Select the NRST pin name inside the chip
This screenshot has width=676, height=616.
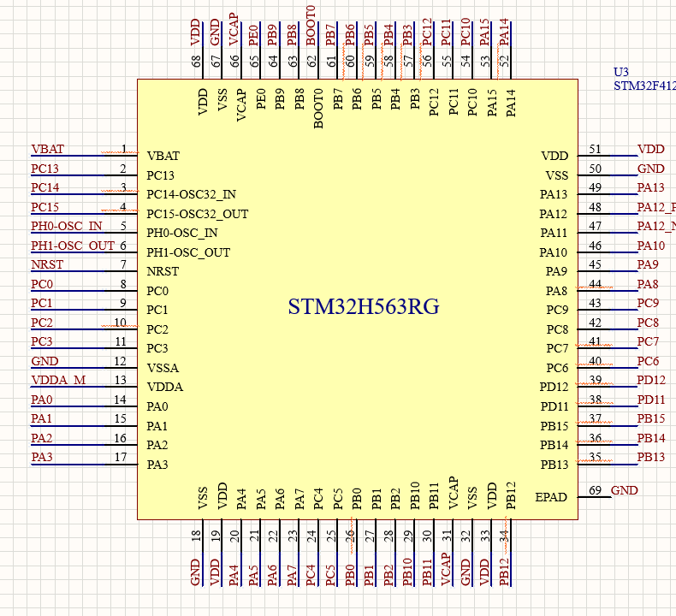pyautogui.click(x=163, y=271)
